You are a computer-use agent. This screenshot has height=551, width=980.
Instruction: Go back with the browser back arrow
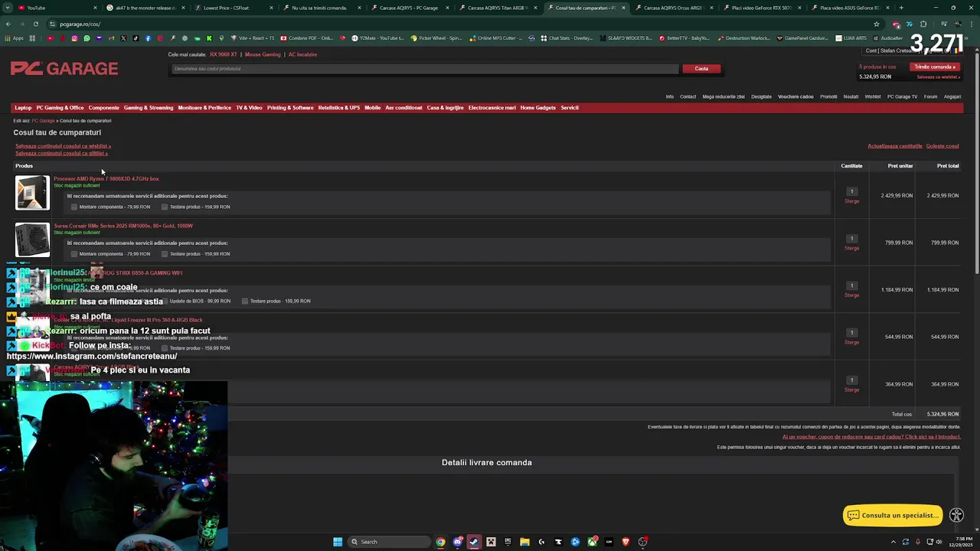8,24
